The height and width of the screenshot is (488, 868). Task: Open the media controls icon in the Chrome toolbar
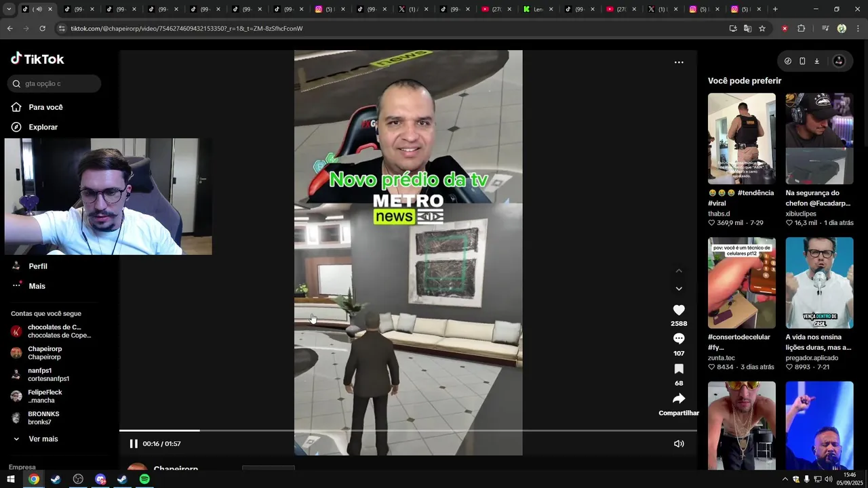(x=825, y=28)
